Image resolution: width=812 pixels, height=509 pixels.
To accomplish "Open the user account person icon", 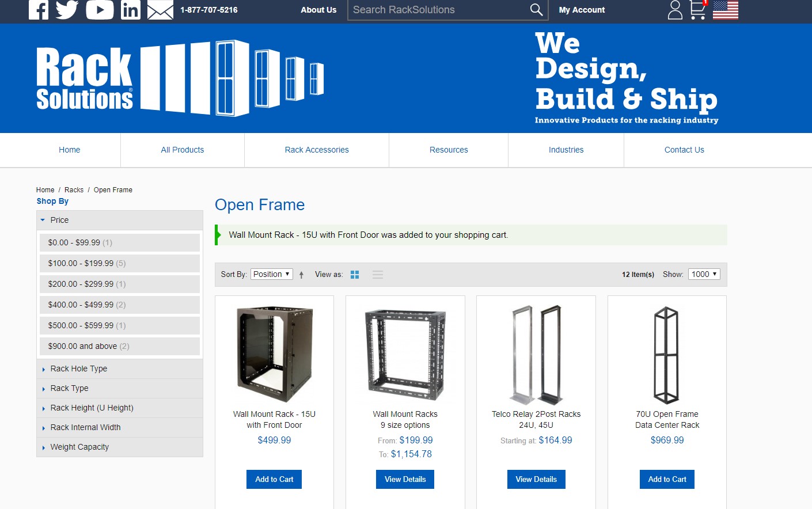I will [x=675, y=10].
